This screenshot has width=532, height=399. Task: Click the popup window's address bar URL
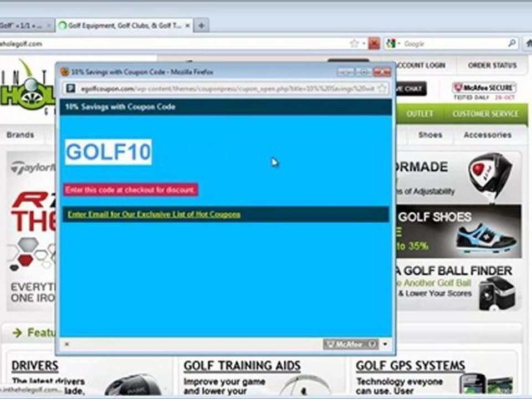click(x=227, y=89)
